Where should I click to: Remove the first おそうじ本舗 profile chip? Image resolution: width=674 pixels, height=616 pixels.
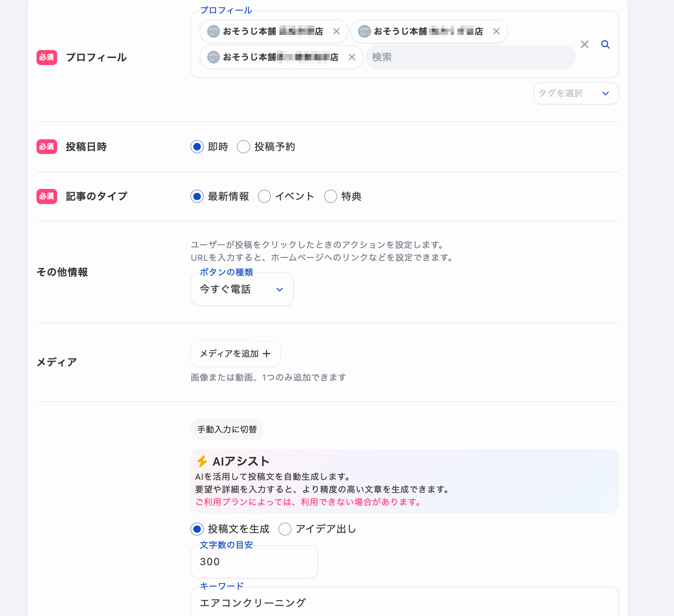coord(336,31)
